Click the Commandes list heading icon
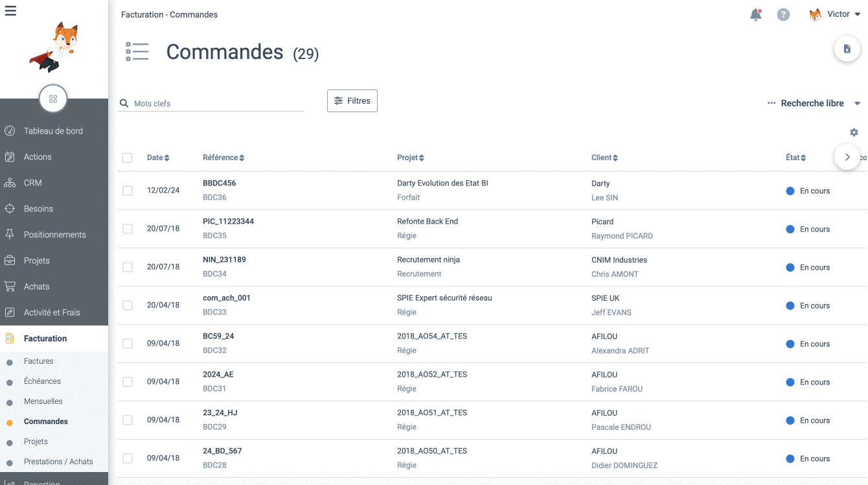This screenshot has height=485, width=868. 137,52
